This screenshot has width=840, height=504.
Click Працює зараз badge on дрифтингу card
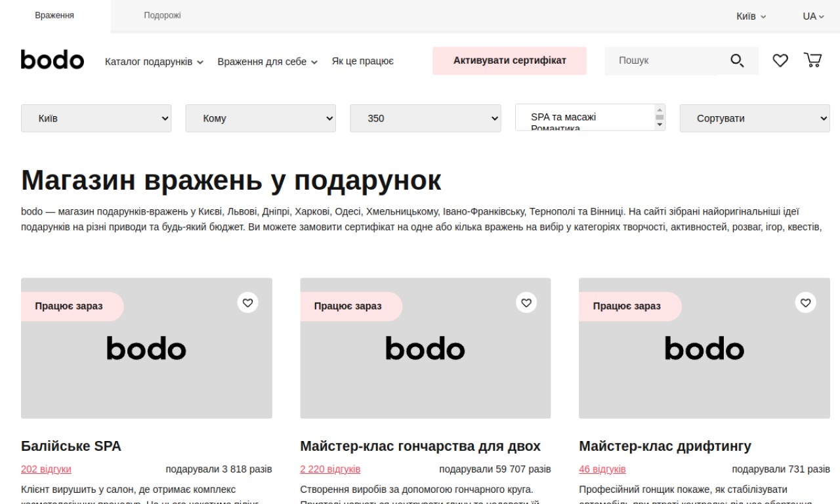tap(630, 306)
